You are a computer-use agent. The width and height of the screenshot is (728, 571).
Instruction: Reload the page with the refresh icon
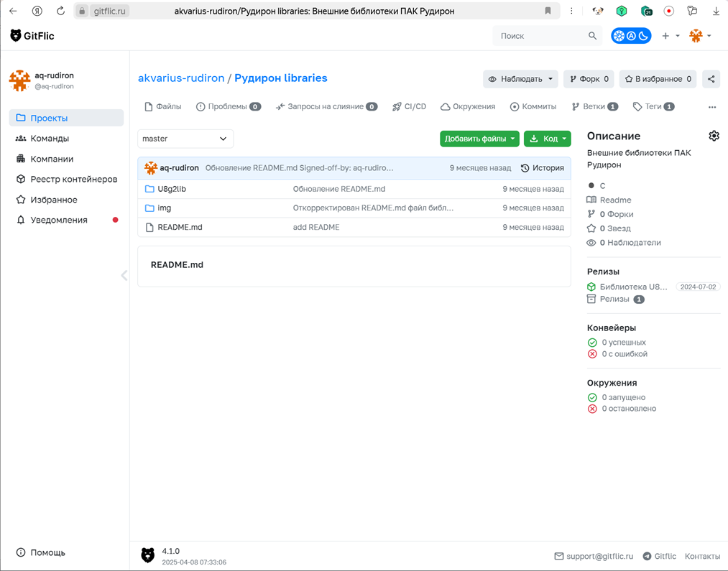pyautogui.click(x=60, y=11)
